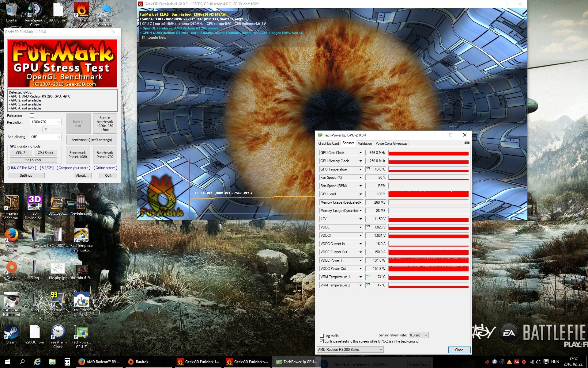Open Calculator taskbar icon
The width and height of the screenshot is (588, 368).
[67, 362]
